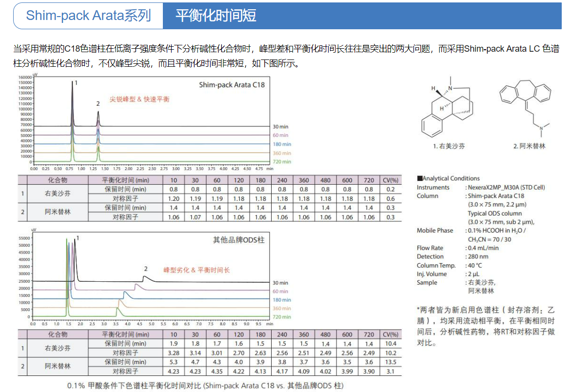Click the CV(%) value 13.5 in lower table
Screen dimensions: 571x392
390,362
